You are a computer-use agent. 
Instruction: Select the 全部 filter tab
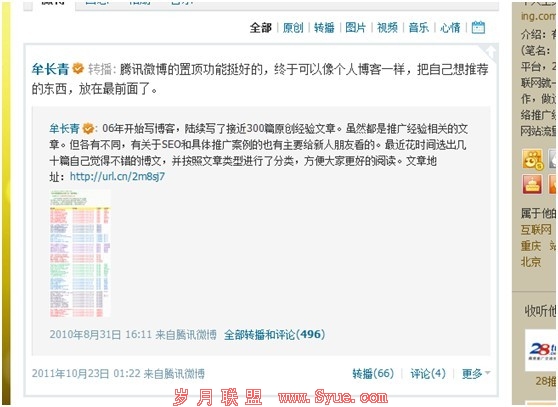tap(260, 27)
